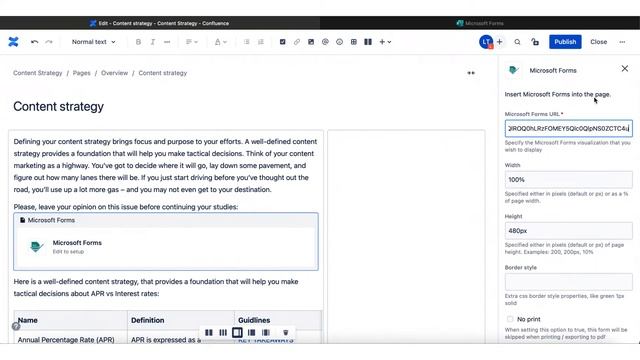Close the editor
640x360 pixels.
pos(598,42)
